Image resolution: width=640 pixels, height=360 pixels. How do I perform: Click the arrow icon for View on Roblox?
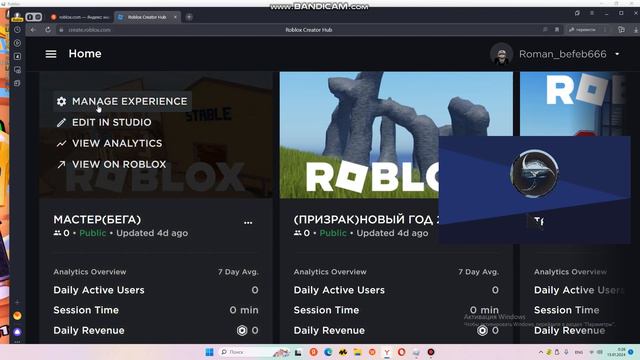pos(61,164)
